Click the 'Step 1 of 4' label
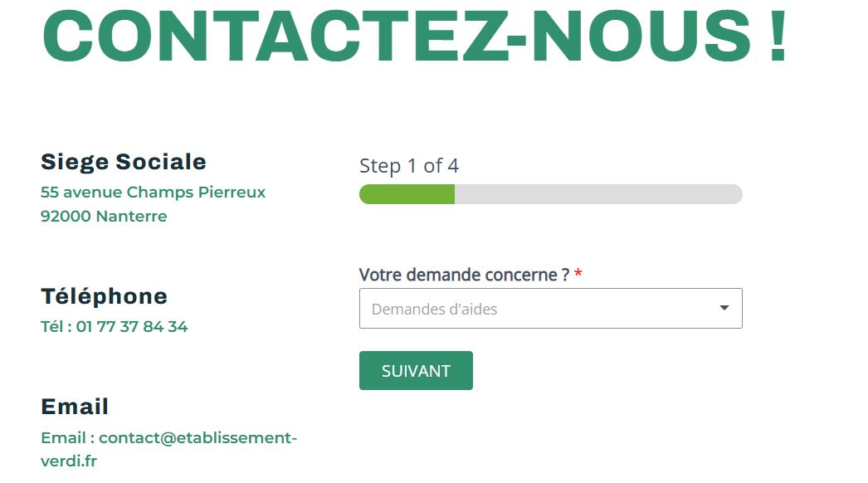 (x=409, y=165)
